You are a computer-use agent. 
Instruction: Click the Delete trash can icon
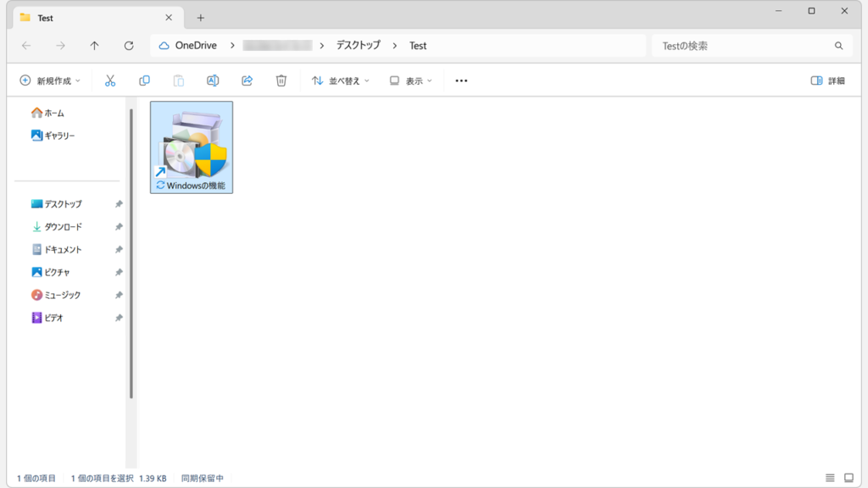coord(281,80)
